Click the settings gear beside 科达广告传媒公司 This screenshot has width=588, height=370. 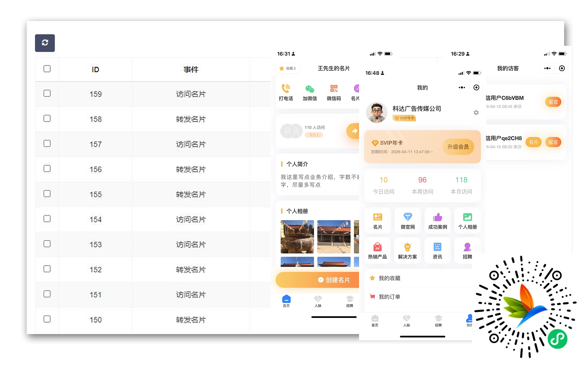(476, 112)
